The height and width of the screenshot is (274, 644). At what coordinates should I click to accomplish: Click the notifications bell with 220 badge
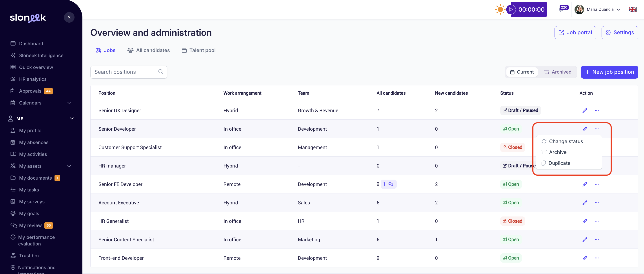pyautogui.click(x=562, y=9)
